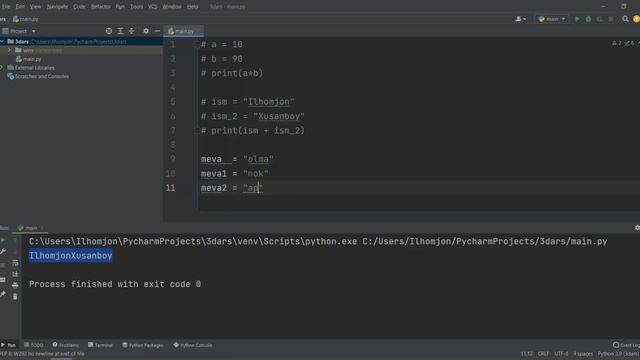640x360 pixels.
Task: Click the meva2 code line in editor
Action: point(232,188)
